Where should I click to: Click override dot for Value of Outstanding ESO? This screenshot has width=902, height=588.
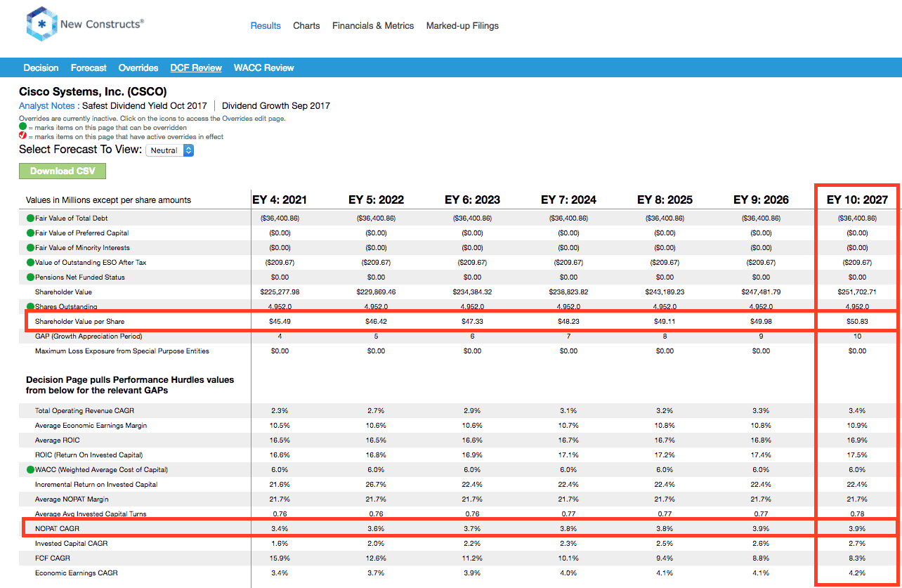tap(30, 262)
